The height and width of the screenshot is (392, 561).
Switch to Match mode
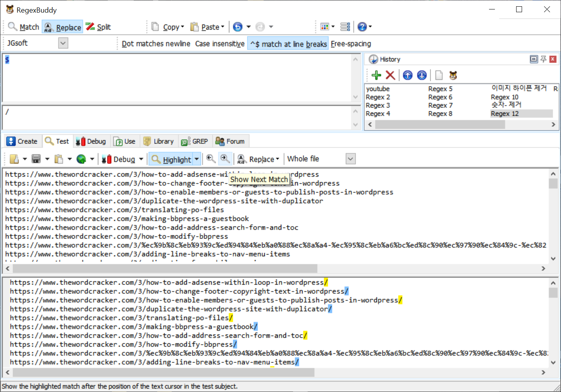(24, 27)
